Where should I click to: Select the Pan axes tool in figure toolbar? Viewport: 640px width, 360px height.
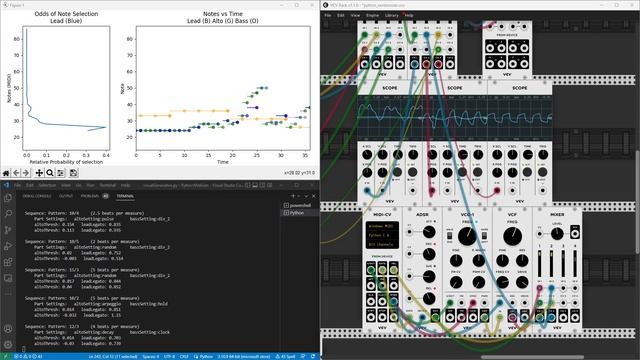click(39, 173)
